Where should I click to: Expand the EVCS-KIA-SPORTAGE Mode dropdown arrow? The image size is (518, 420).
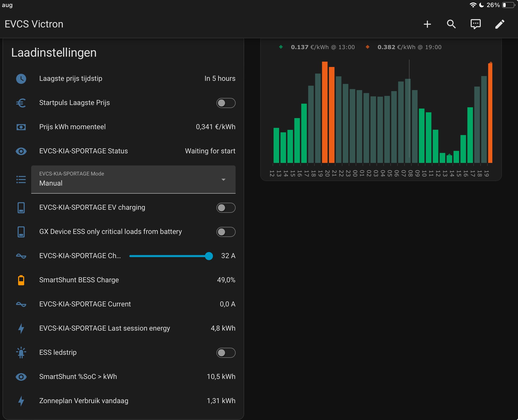click(223, 180)
